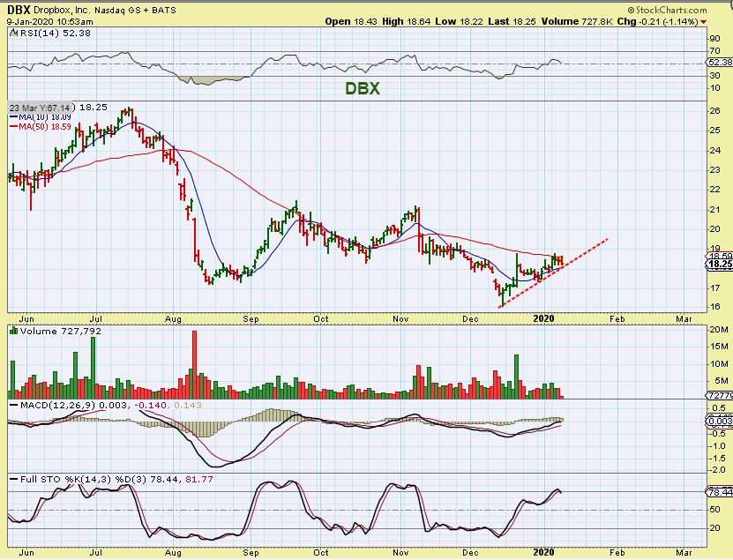The image size is (733, 560).
Task: Click the "Volume 727,792" panel label
Action: pyautogui.click(x=60, y=331)
